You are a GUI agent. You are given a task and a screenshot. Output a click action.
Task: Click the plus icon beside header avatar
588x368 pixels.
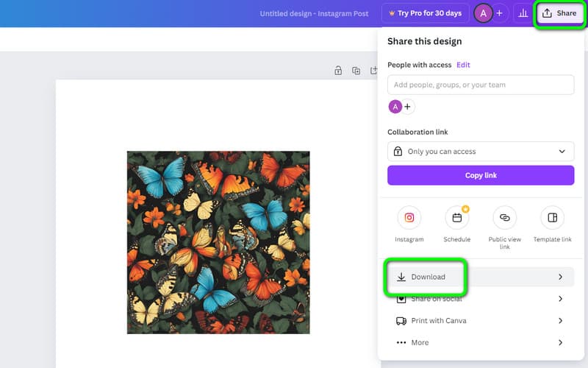pyautogui.click(x=499, y=13)
